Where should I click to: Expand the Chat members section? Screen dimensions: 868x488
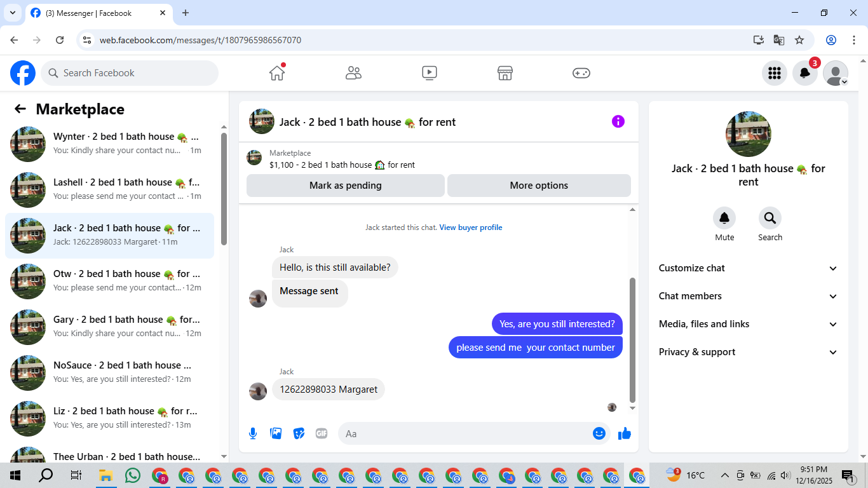point(749,296)
